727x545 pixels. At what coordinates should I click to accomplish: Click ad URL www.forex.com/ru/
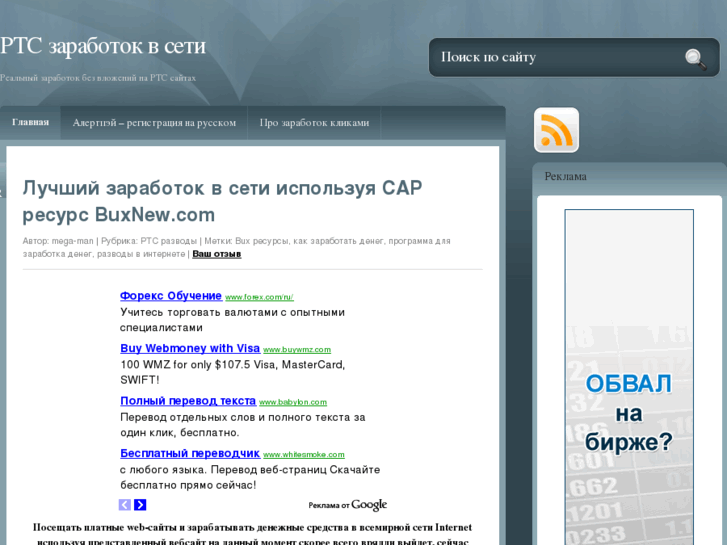[x=259, y=297]
